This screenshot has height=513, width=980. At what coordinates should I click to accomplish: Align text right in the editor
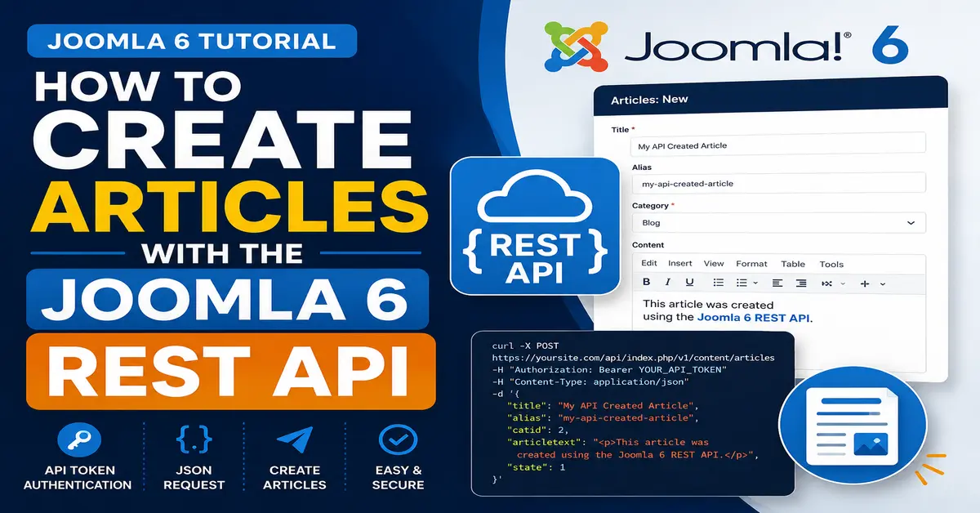tap(801, 283)
